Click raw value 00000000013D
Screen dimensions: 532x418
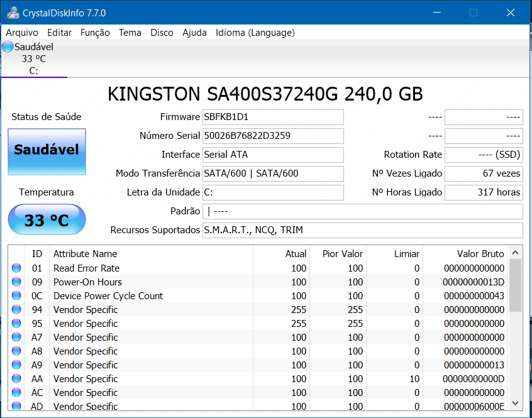[x=474, y=282]
